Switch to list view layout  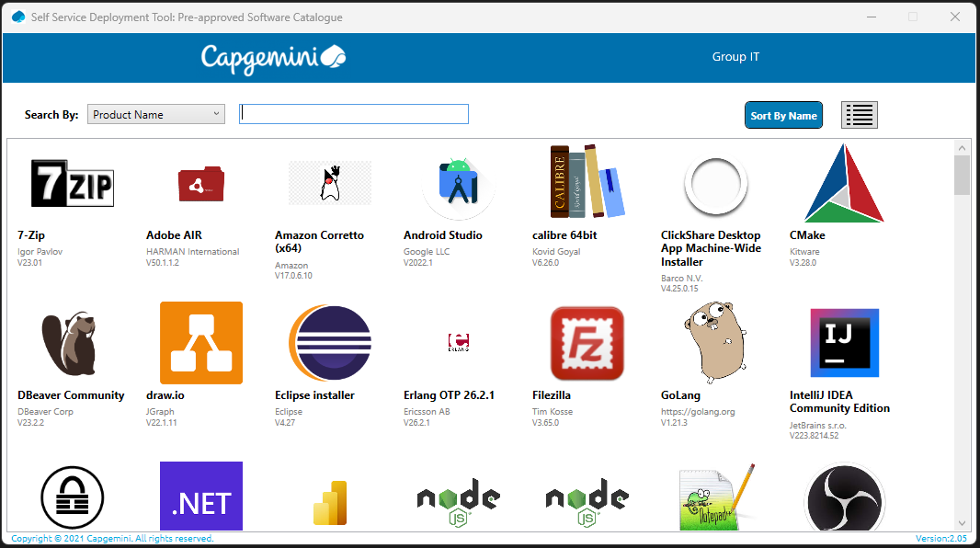point(860,115)
